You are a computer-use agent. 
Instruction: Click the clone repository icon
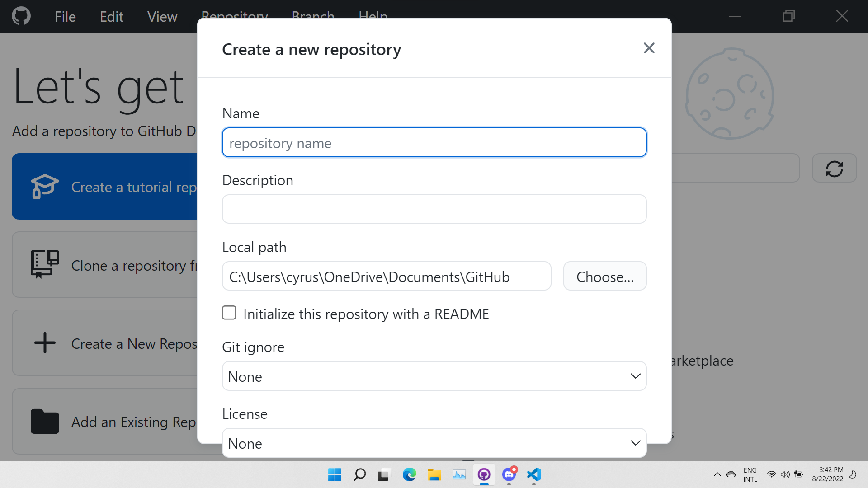tap(44, 264)
